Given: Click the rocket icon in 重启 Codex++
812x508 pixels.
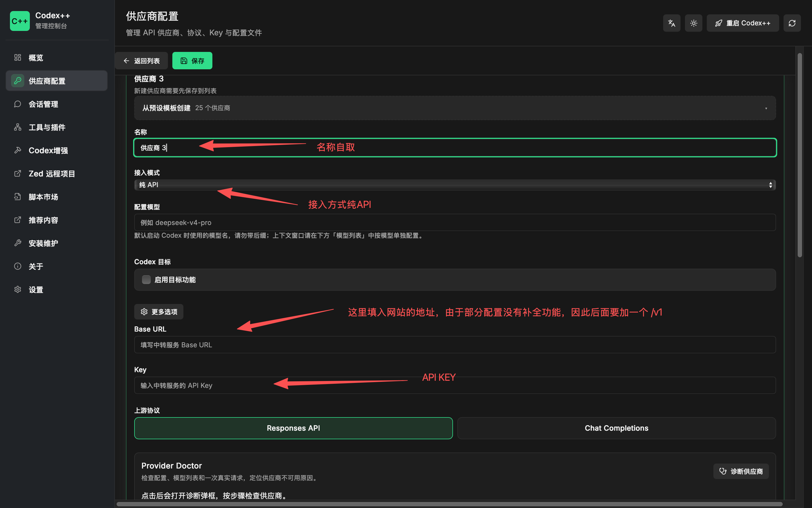Looking at the screenshot, I should point(718,23).
